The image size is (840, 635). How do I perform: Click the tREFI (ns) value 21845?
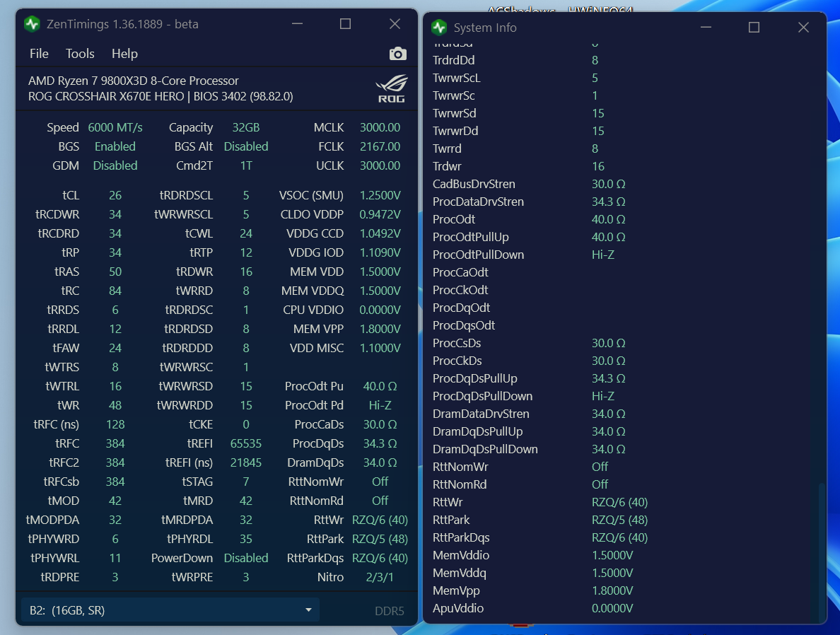[246, 462]
